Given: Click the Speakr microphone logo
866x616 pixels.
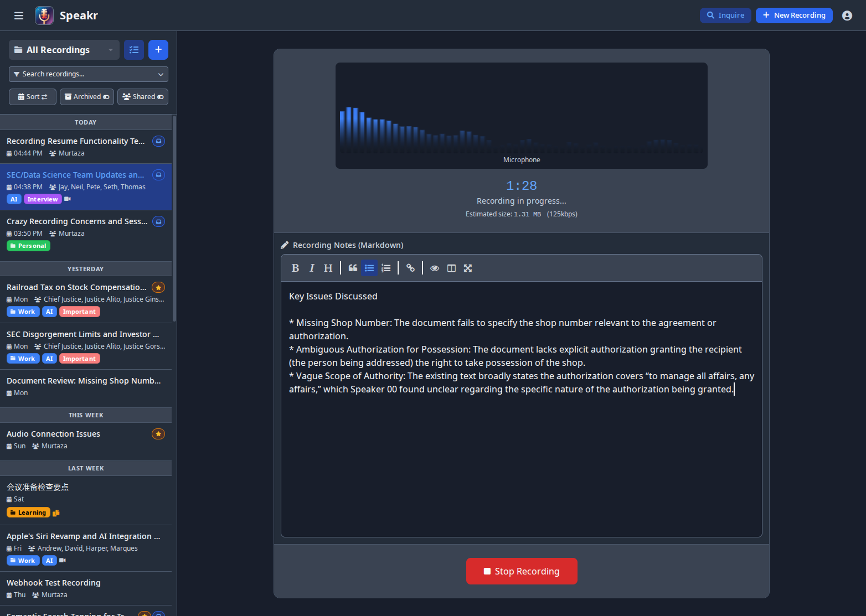Looking at the screenshot, I should tap(44, 15).
